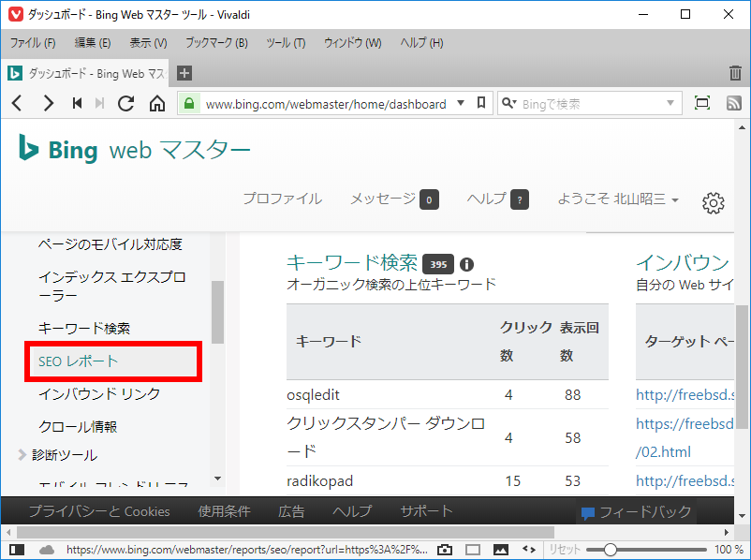The height and width of the screenshot is (560, 751).
Task: Open インデックス エクスプローラー in sidebar
Action: [111, 286]
